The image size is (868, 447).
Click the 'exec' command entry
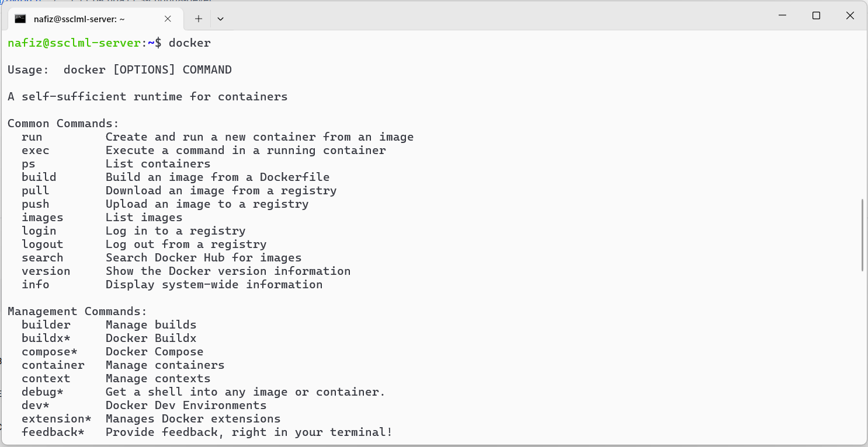[x=36, y=151]
